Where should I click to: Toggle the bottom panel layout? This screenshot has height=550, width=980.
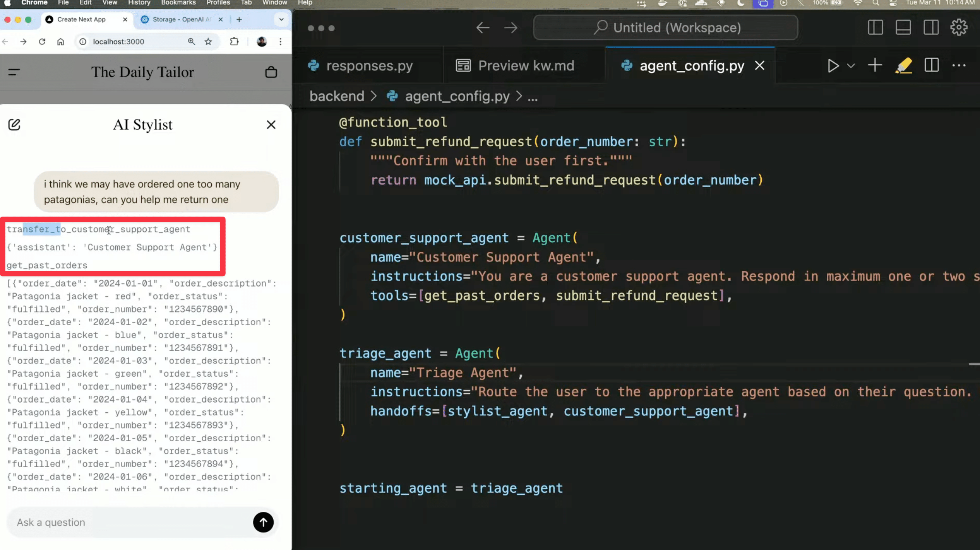point(903,27)
